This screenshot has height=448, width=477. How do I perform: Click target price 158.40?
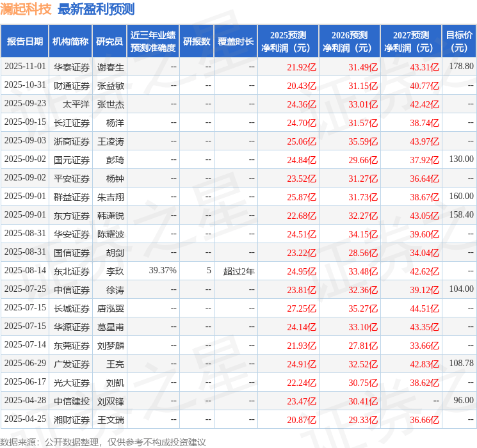coord(462,214)
